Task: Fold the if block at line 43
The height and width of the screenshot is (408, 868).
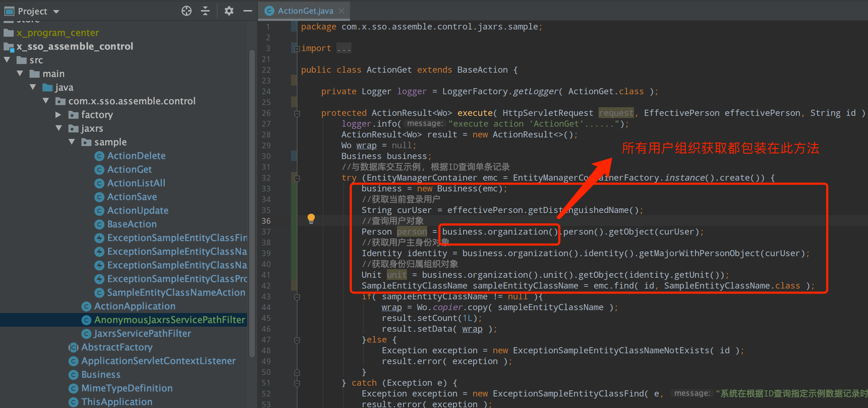Action: [297, 297]
